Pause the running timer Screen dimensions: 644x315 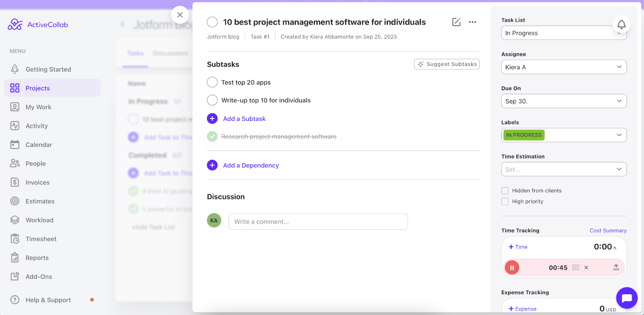(512, 268)
